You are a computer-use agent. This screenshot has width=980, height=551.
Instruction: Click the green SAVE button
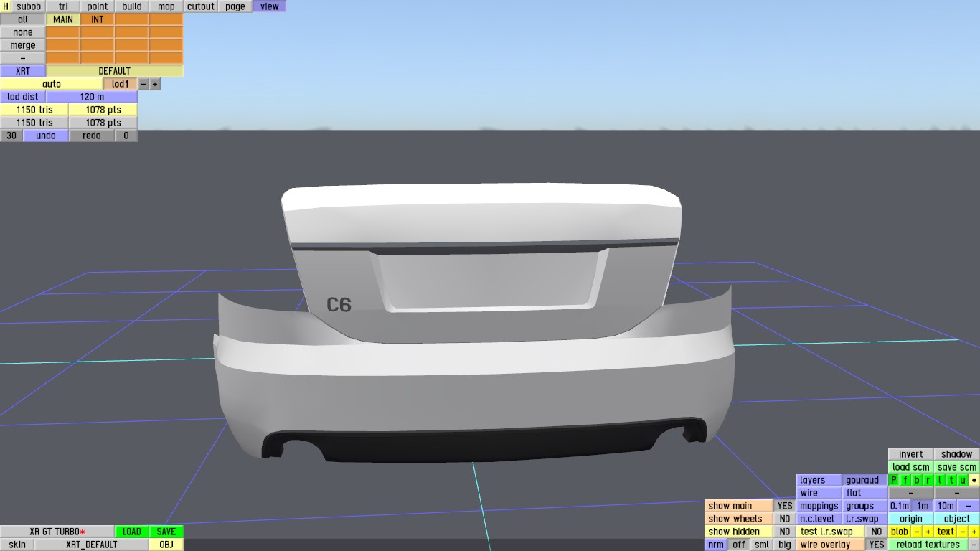click(x=166, y=532)
